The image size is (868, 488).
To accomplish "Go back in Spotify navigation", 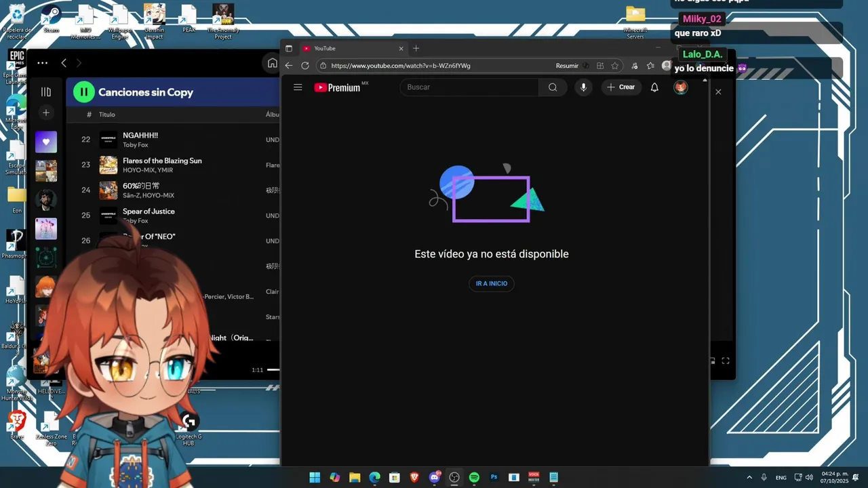I will pos(64,63).
